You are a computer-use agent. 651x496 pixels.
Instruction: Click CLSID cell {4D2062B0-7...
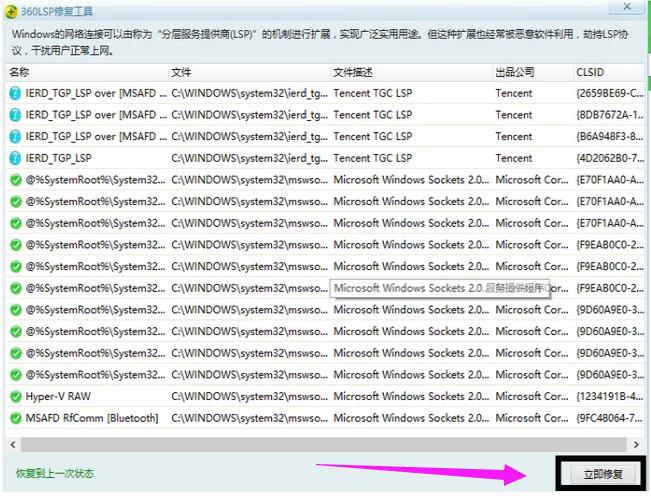[610, 158]
